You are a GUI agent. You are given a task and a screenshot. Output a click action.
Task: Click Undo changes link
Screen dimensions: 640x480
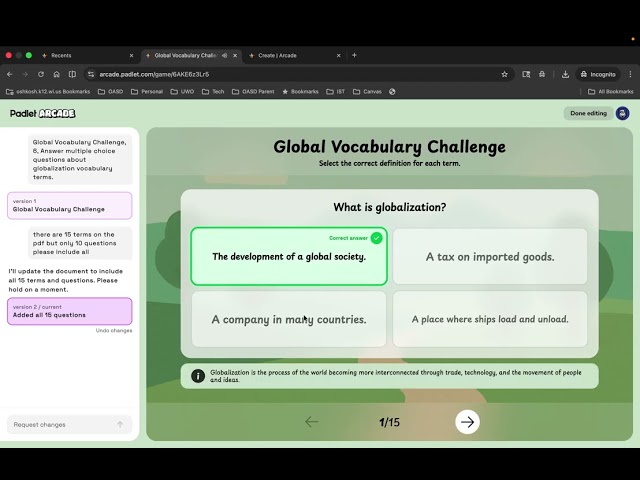click(114, 330)
